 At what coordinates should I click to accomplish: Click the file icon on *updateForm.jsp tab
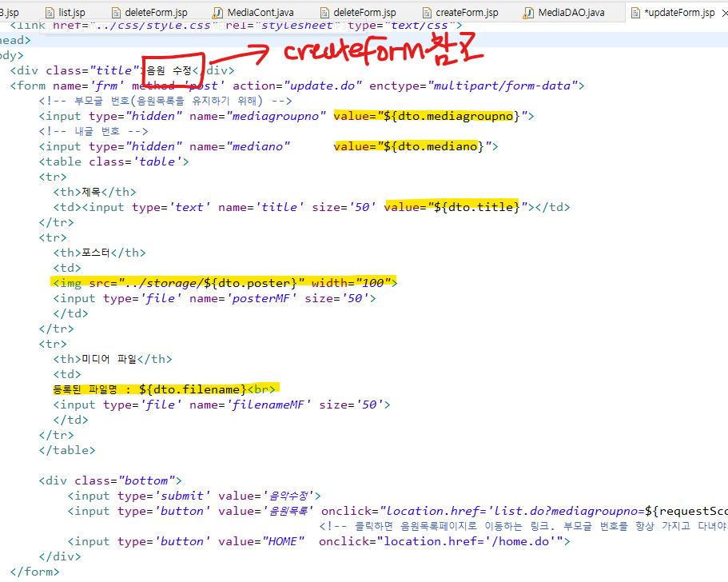[x=635, y=13]
